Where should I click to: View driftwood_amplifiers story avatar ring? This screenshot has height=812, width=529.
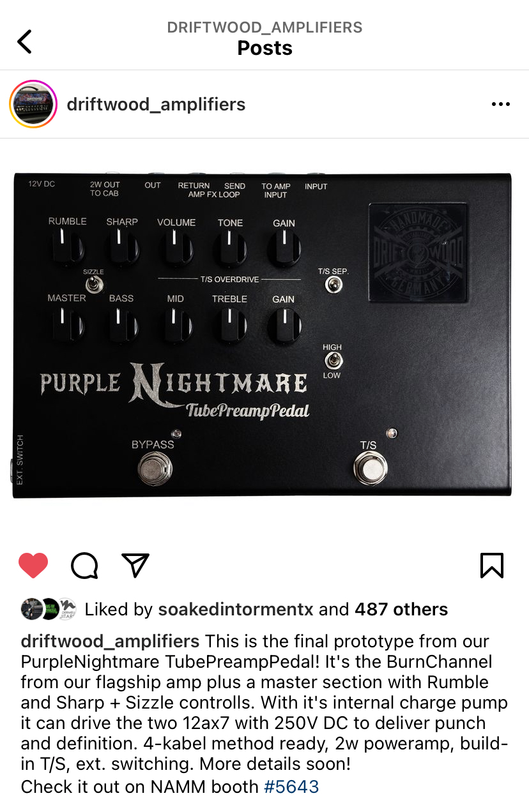[x=33, y=104]
